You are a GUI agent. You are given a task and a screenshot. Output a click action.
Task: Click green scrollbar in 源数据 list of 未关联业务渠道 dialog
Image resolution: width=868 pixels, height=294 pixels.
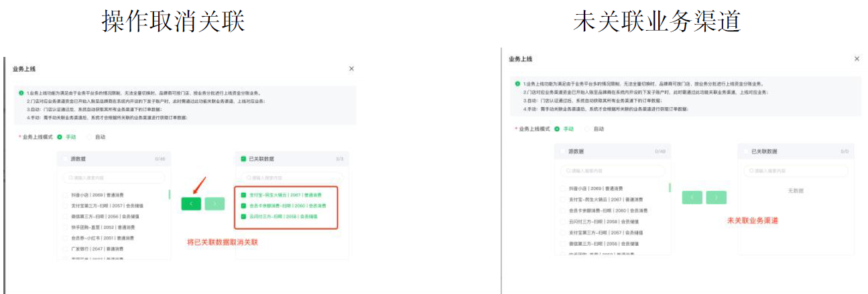coord(669,188)
